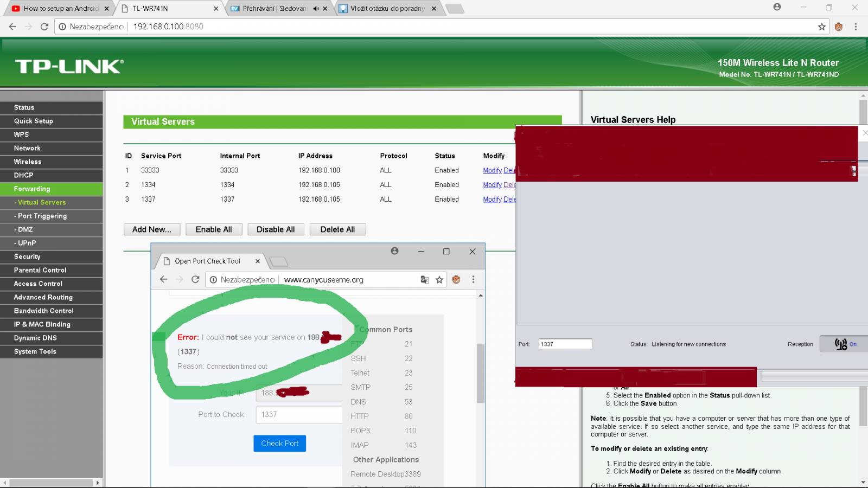Bookmark canyouseeme.org with star
Viewport: 868px width, 488px height.
(x=439, y=280)
